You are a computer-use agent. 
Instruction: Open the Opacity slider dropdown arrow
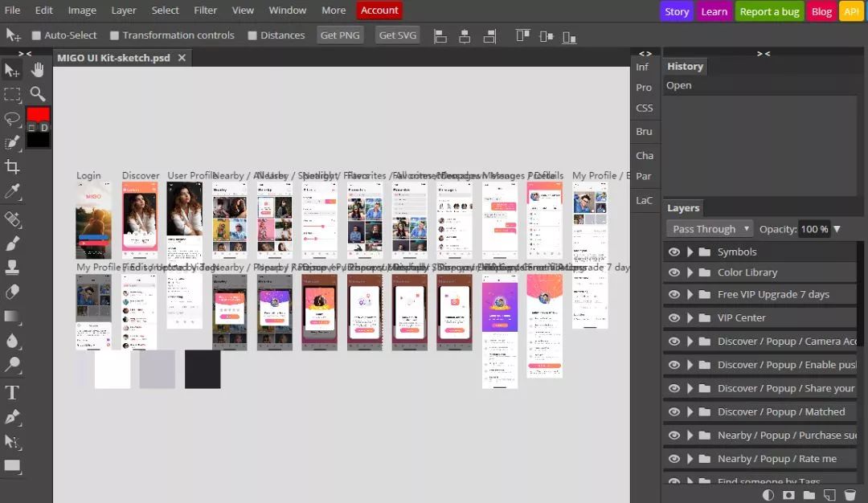pyautogui.click(x=837, y=229)
